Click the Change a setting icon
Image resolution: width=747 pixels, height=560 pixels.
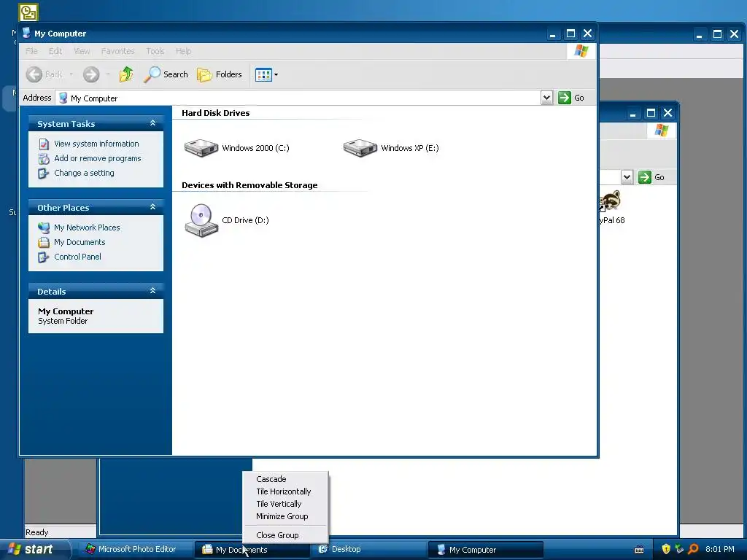[x=44, y=174]
